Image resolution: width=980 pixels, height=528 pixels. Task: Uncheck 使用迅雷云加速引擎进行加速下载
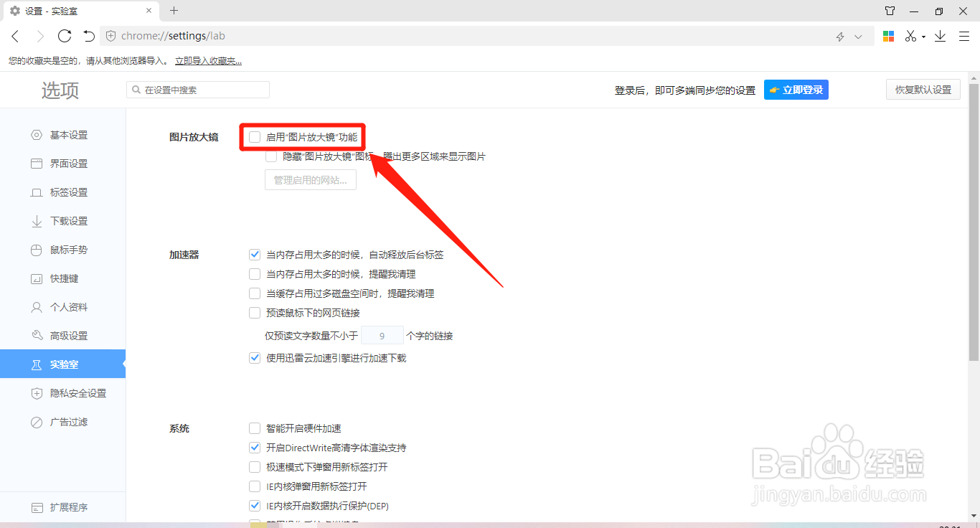pyautogui.click(x=255, y=357)
